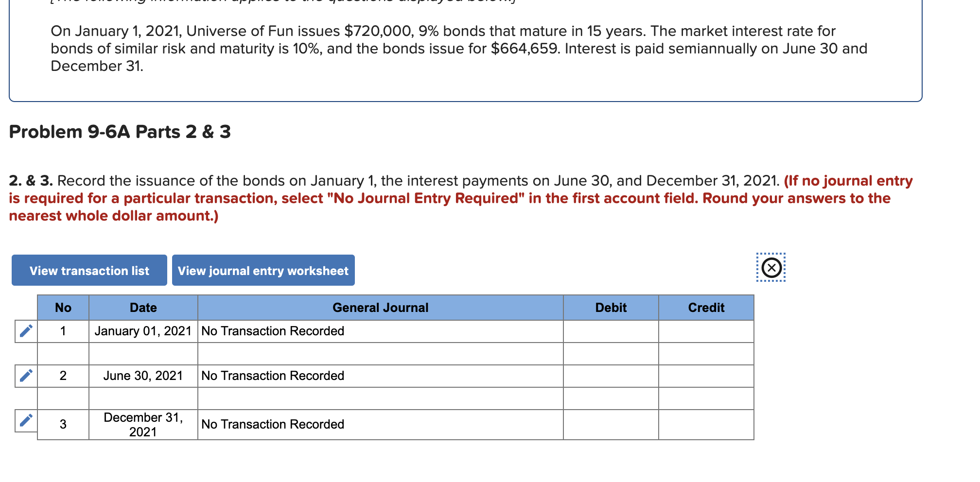This screenshot has height=482, width=980.
Task: Click the pencil edit icon for entry 2
Action: pyautogui.click(x=26, y=375)
